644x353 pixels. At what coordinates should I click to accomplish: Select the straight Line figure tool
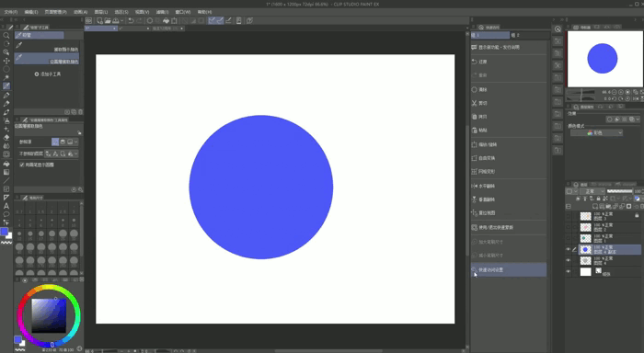(6, 180)
